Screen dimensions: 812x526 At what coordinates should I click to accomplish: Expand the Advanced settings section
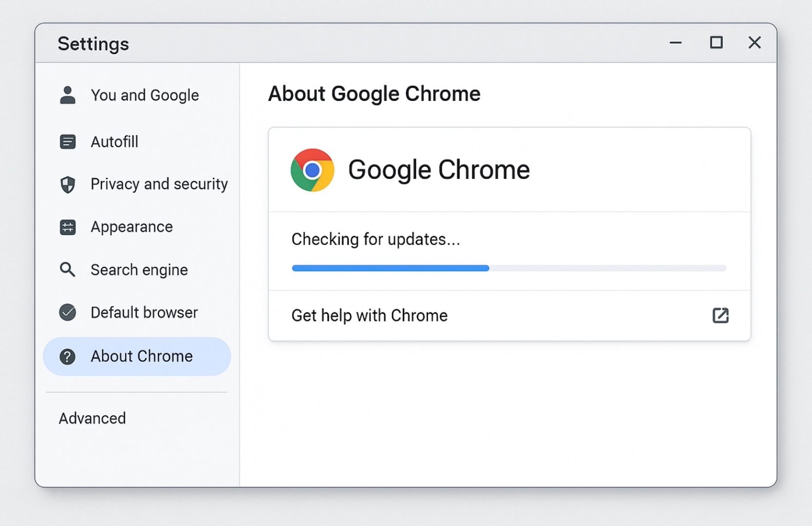coord(92,418)
